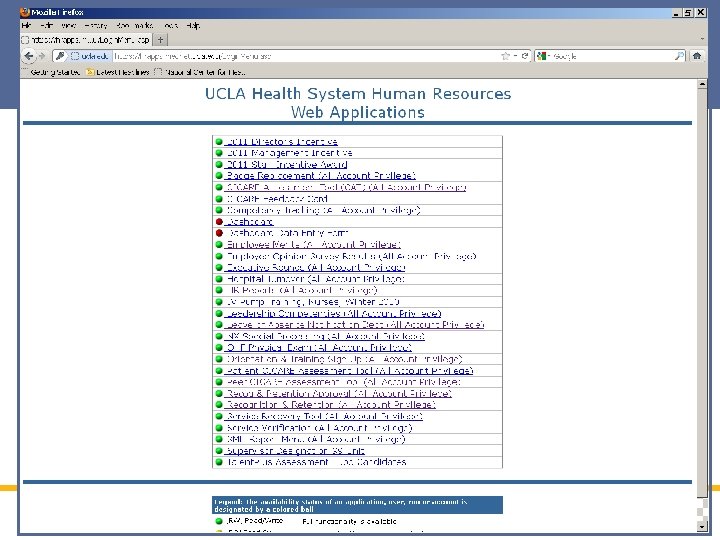Open the Google search engine dropdown
Screen dimensions: 720x540
544,56
